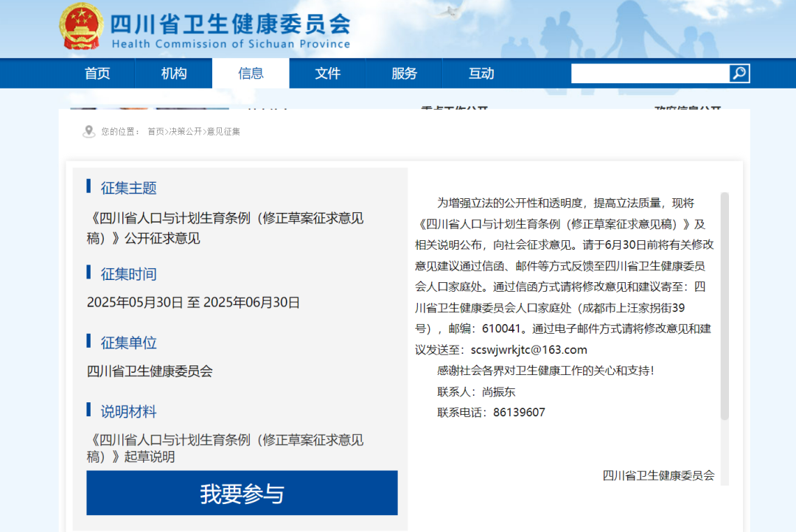Click 首页 in the breadcrumb path
The height and width of the screenshot is (532, 796).
tap(156, 132)
